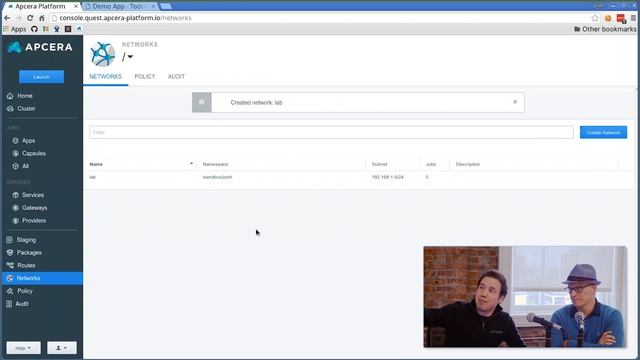Click the Jobs column header
The height and width of the screenshot is (360, 640).
point(431,164)
